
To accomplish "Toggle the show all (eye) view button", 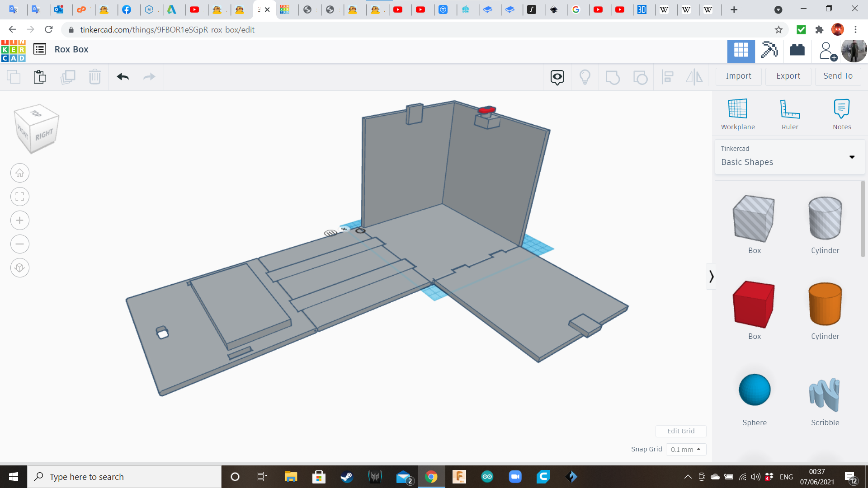I will pyautogui.click(x=557, y=77).
